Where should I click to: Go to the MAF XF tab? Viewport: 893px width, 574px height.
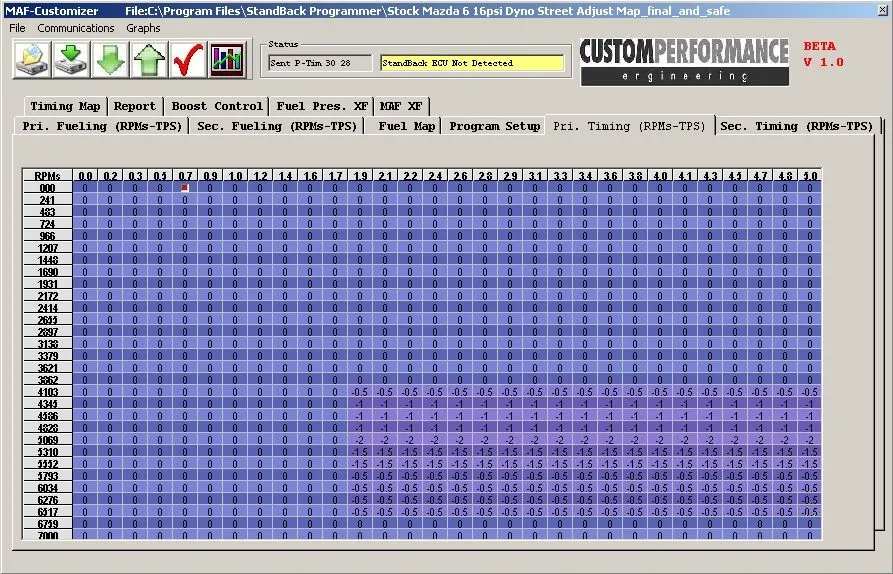click(x=401, y=106)
